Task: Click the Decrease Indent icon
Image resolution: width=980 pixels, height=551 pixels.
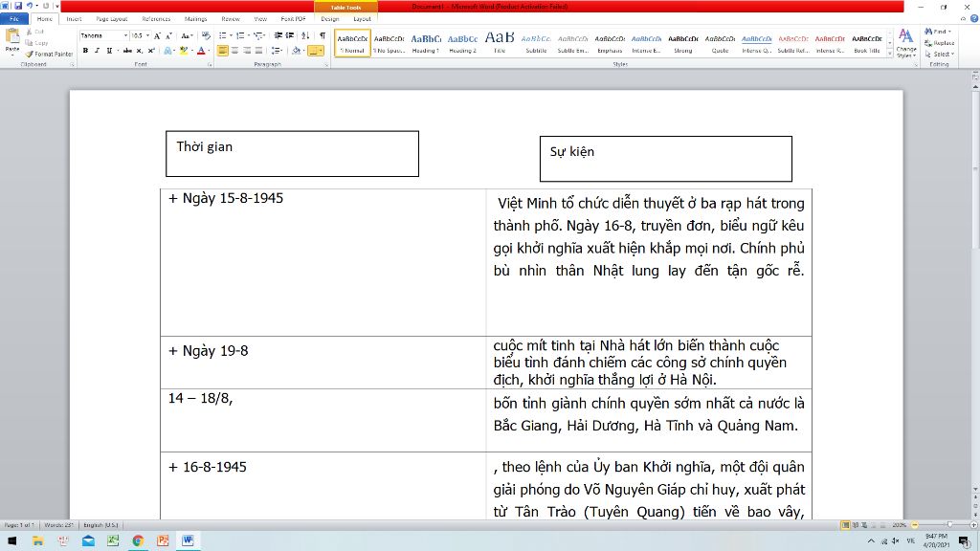Action: [x=278, y=36]
